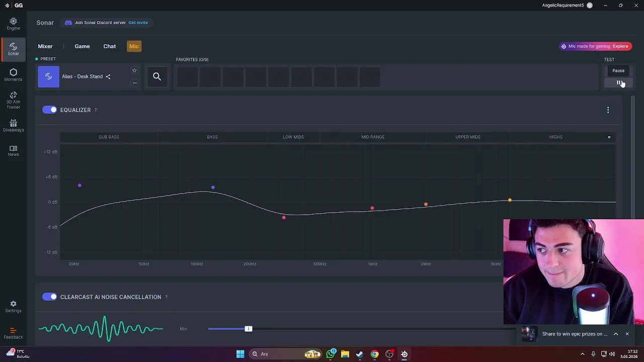
Task: Open the News section
Action: pyautogui.click(x=13, y=151)
